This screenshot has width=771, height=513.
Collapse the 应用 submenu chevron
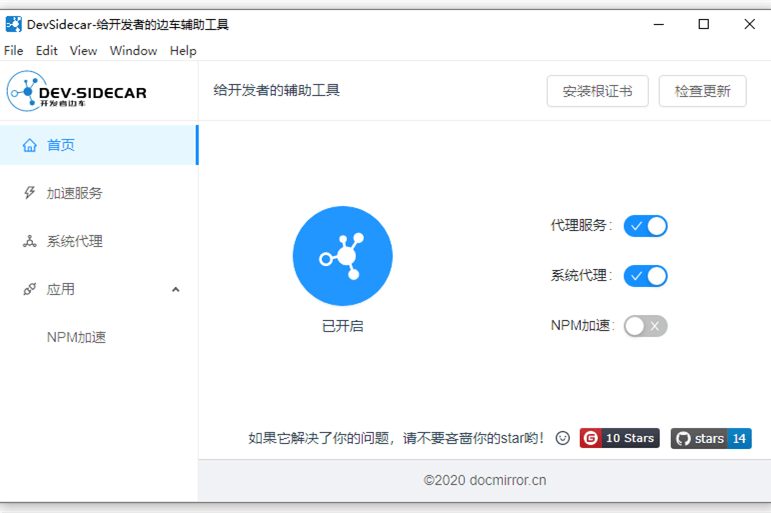click(176, 290)
